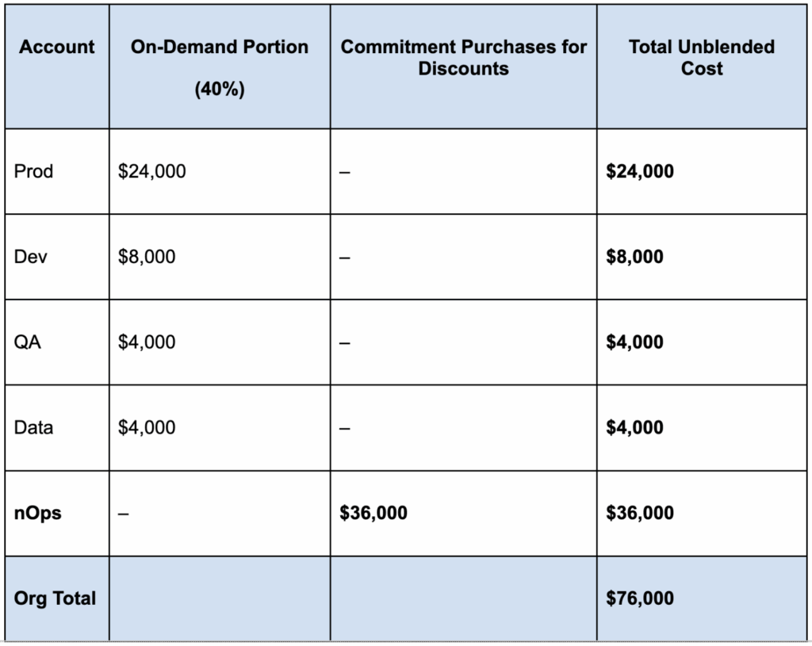Select Prod's $24,000 on-demand portion value
This screenshot has width=812, height=646.
point(152,171)
